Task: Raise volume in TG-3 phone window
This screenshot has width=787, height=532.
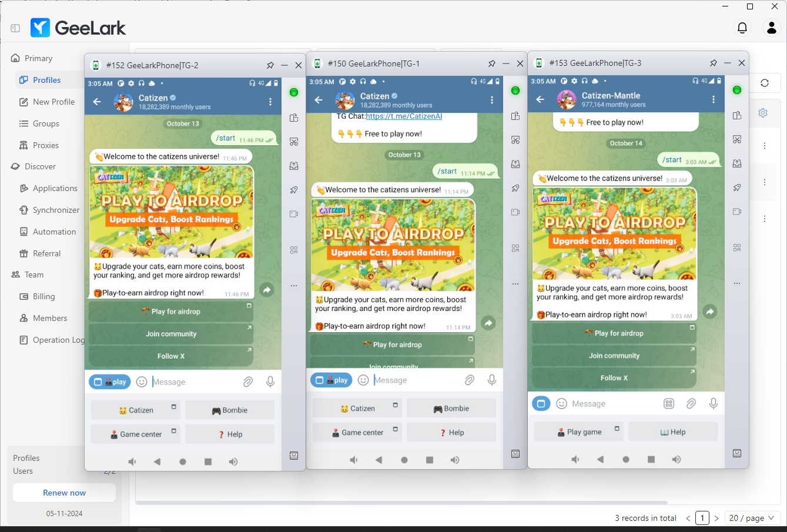Action: tap(677, 460)
